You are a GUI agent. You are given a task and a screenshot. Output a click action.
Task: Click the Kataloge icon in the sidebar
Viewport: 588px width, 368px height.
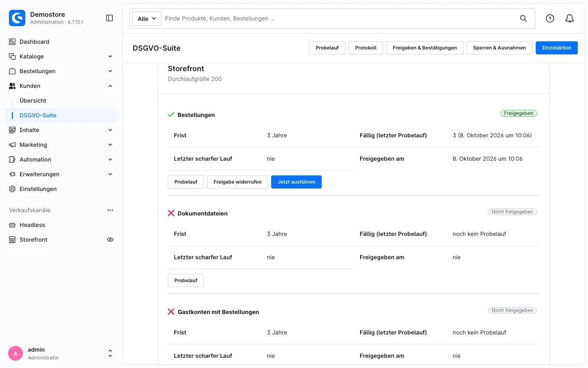point(12,56)
